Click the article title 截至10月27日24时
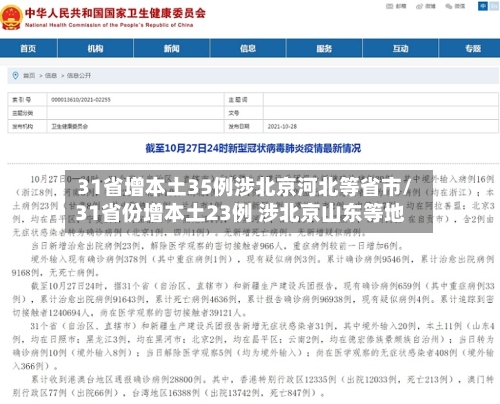The width and height of the screenshot is (500, 404). pyautogui.click(x=253, y=148)
